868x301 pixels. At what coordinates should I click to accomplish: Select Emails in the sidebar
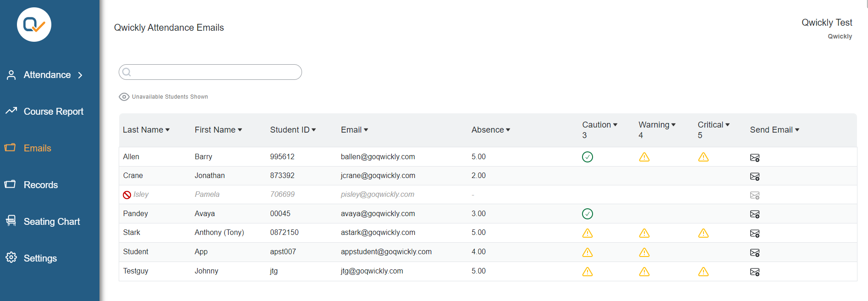coord(38,148)
